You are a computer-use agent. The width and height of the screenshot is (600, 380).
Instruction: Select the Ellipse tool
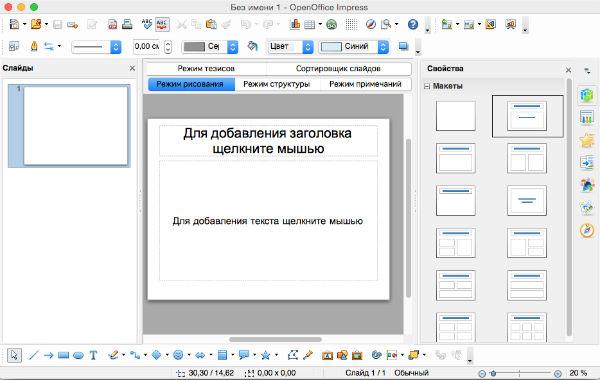point(78,355)
